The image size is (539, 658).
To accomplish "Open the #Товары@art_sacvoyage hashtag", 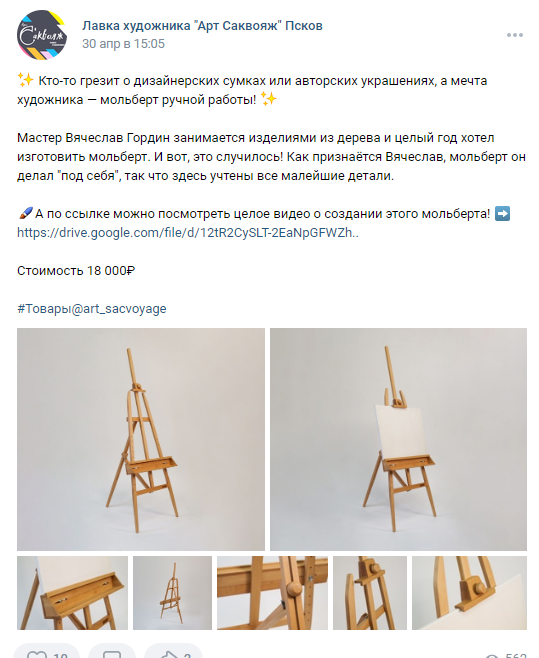I will pyautogui.click(x=92, y=309).
